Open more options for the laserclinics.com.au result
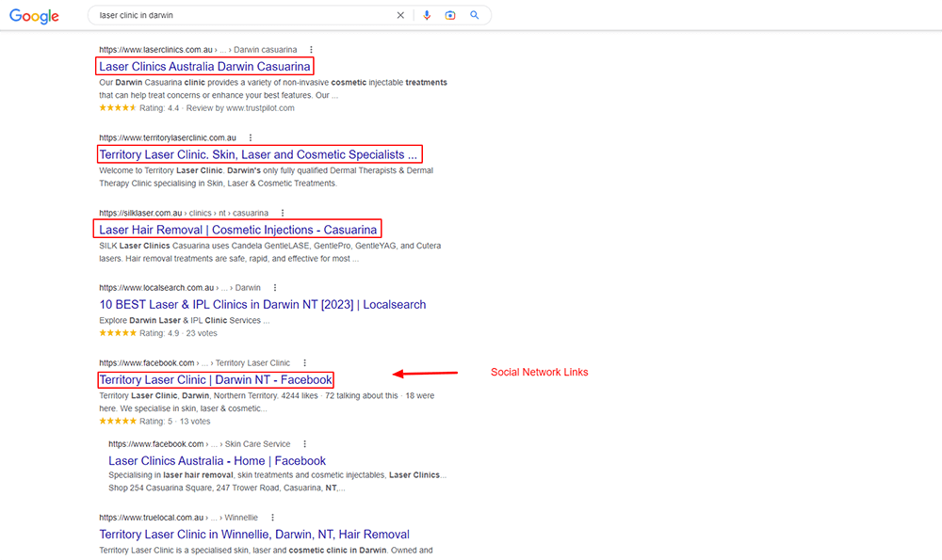Image resolution: width=942 pixels, height=560 pixels. pyautogui.click(x=311, y=50)
